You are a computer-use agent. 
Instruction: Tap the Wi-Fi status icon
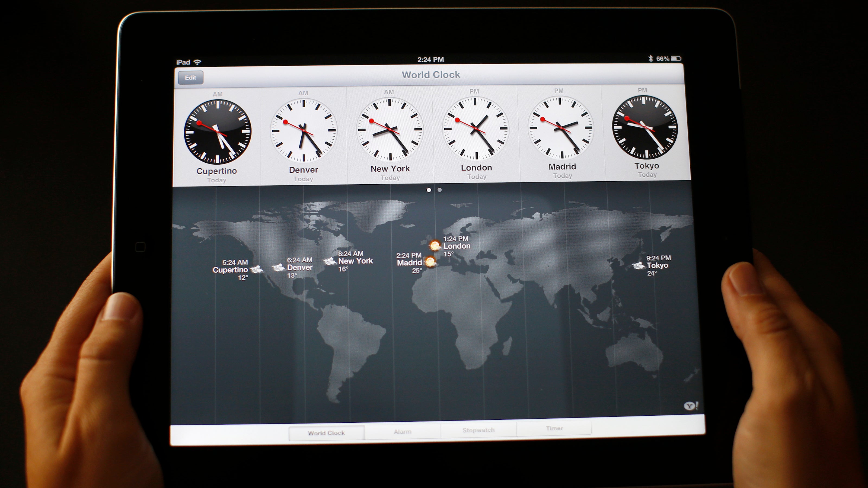198,62
